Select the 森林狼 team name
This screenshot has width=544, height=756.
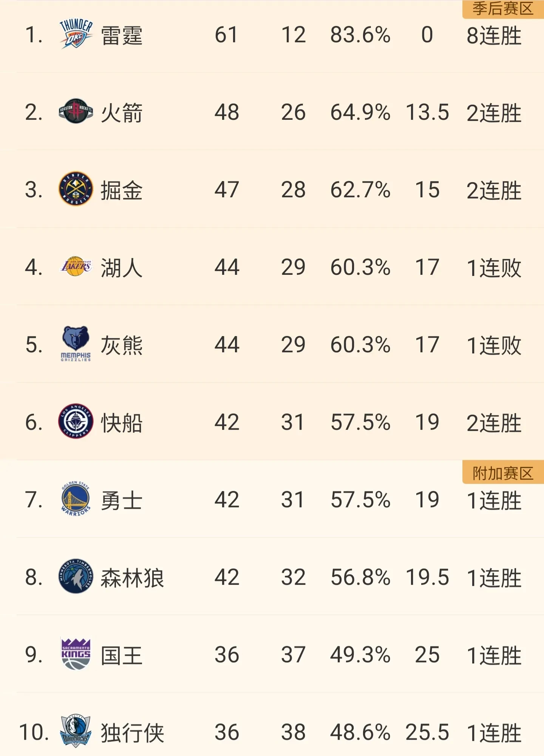(132, 578)
